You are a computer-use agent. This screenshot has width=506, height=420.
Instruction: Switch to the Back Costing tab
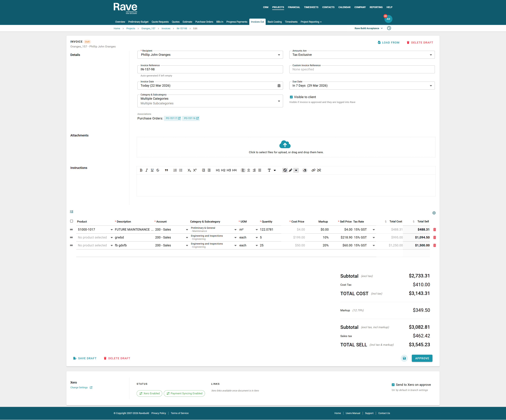coord(274,22)
